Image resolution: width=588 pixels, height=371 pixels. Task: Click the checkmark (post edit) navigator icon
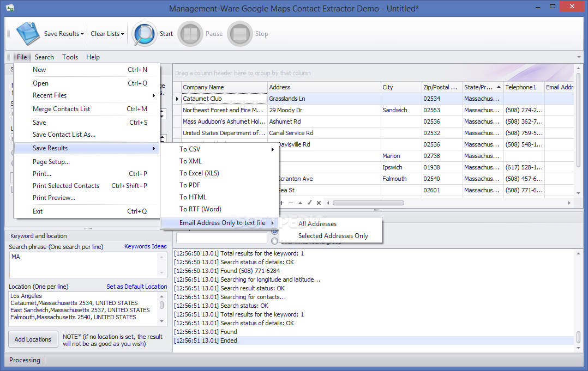309,203
